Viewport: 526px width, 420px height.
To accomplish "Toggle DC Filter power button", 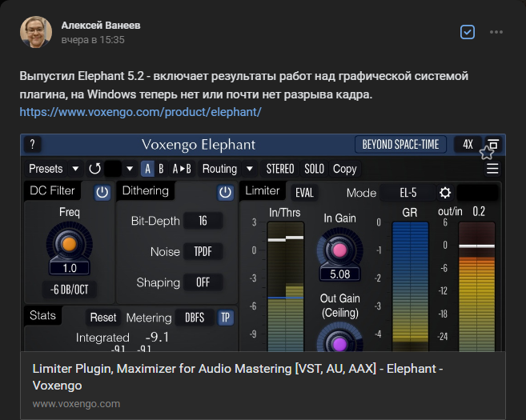I will (102, 193).
